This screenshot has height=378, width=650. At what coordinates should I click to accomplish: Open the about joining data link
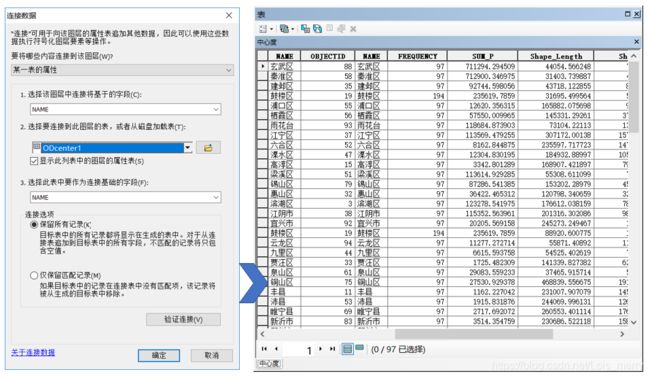[x=33, y=352]
